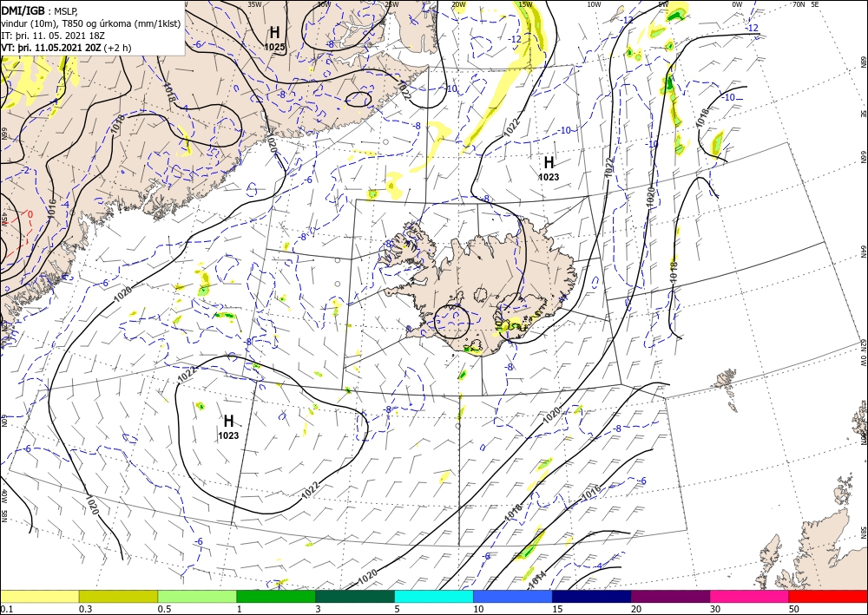Pick the blue 10–15 mm legend swatch
This screenshot has height=615, width=868.
[513, 596]
